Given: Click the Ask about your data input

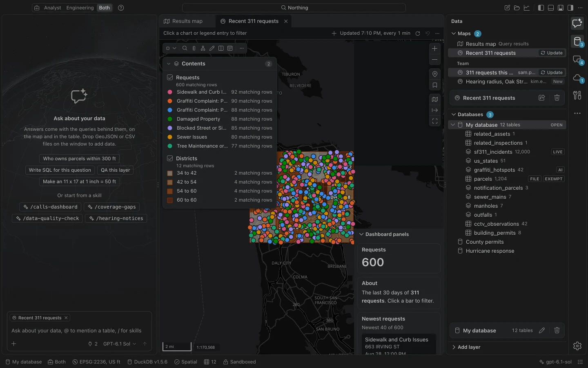Looking at the screenshot, I should coord(79,331).
